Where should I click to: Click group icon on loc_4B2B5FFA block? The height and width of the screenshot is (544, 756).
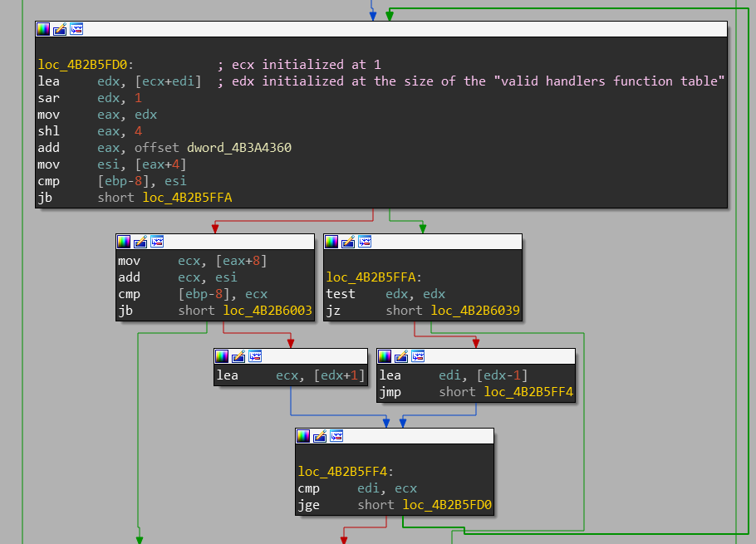coord(365,242)
